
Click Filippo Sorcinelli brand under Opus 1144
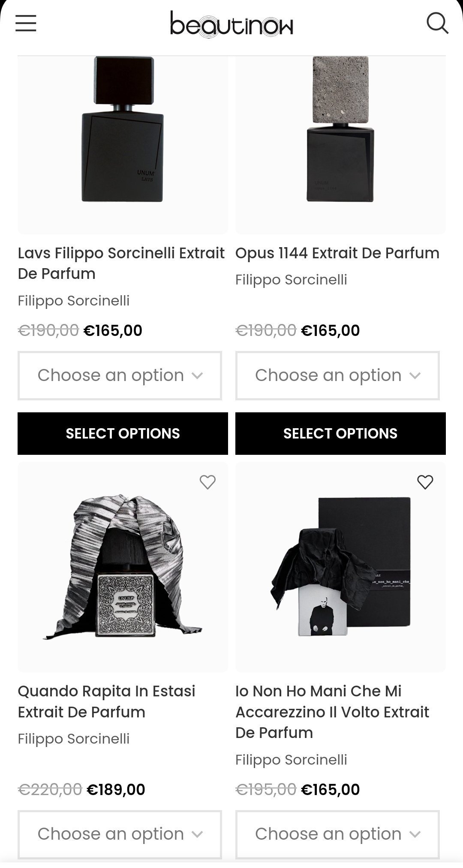[291, 280]
